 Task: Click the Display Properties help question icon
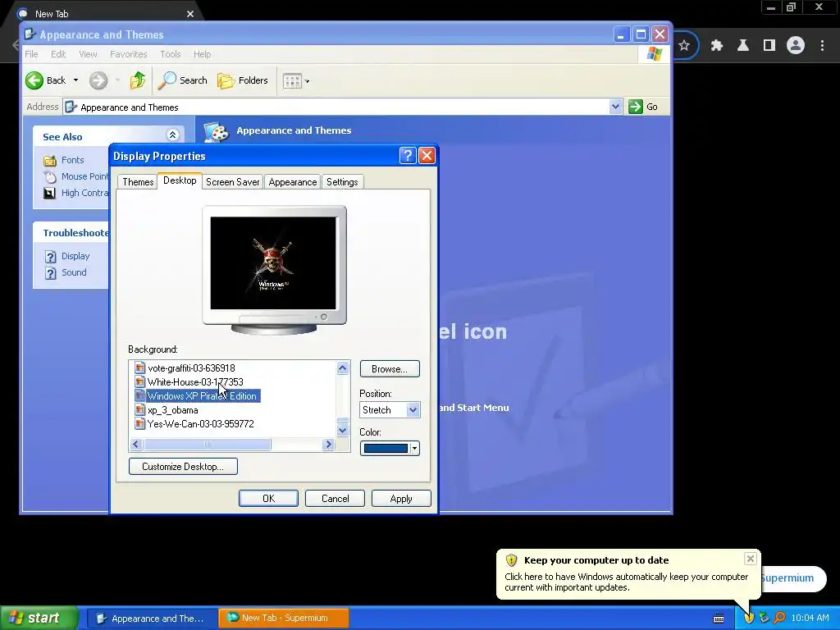[x=408, y=156]
